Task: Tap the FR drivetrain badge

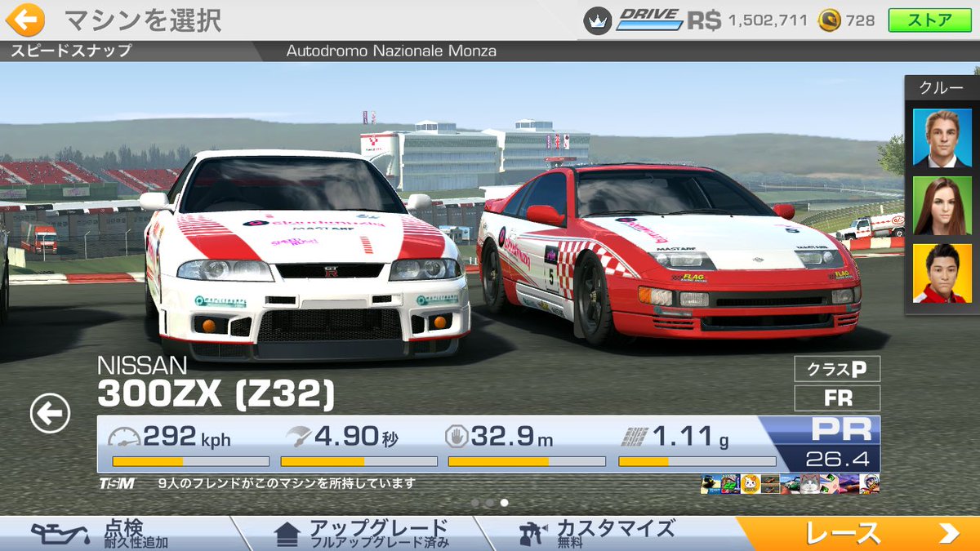Action: [837, 398]
